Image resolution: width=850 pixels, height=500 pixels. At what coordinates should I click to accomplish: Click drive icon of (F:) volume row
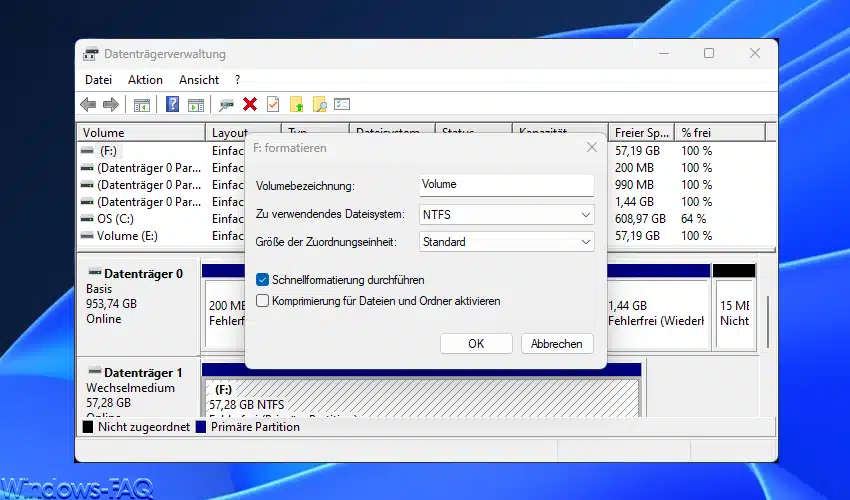coord(87,150)
